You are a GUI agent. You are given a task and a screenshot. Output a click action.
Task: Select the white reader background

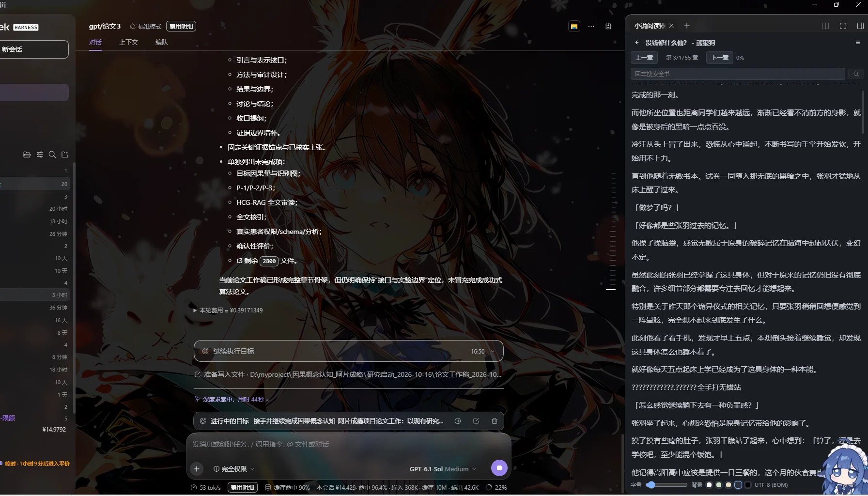tap(709, 485)
